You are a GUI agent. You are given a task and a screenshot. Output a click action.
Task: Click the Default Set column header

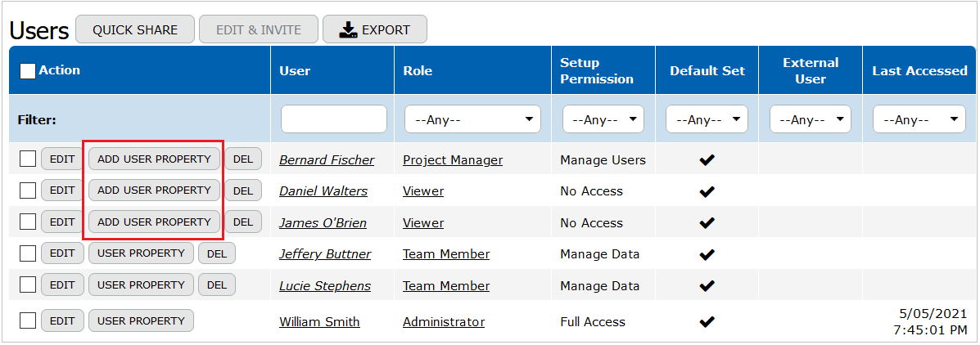click(707, 71)
